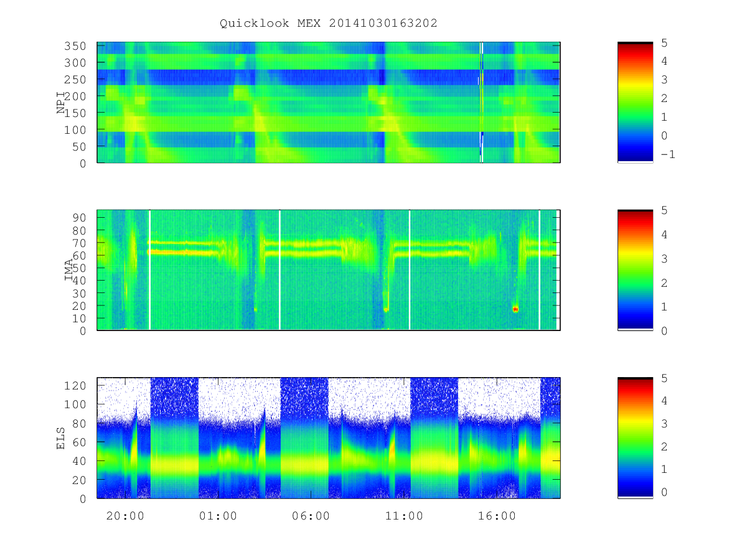Screen dimensions: 747x560
Task: Click the plot title Quicklook MEX 20141030163202
Action: [328, 23]
